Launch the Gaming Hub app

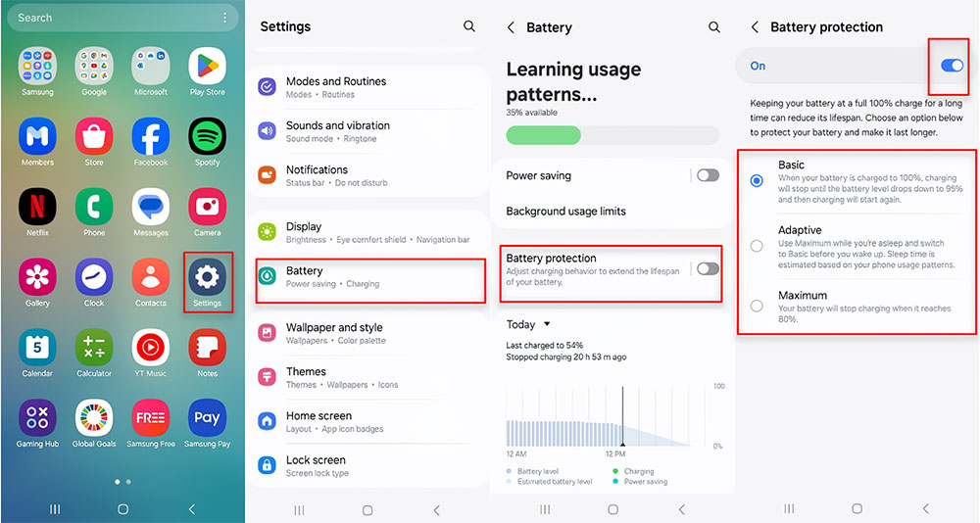click(37, 418)
